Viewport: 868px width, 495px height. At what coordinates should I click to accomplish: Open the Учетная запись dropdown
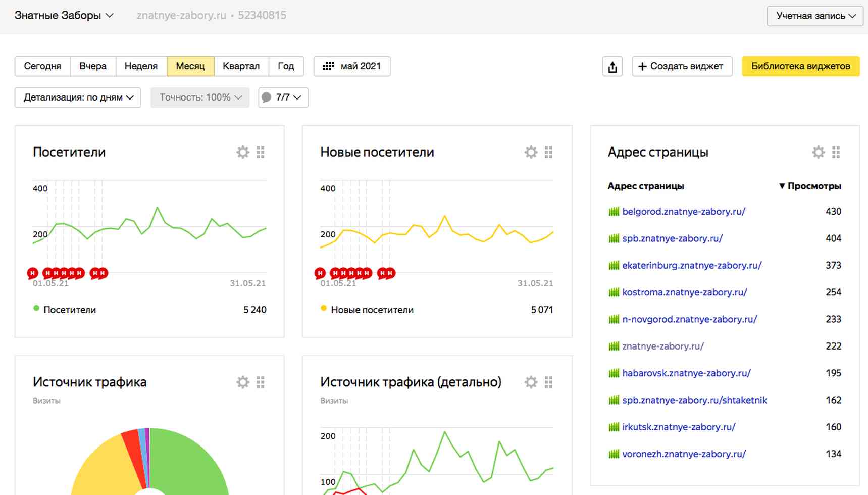(x=815, y=16)
